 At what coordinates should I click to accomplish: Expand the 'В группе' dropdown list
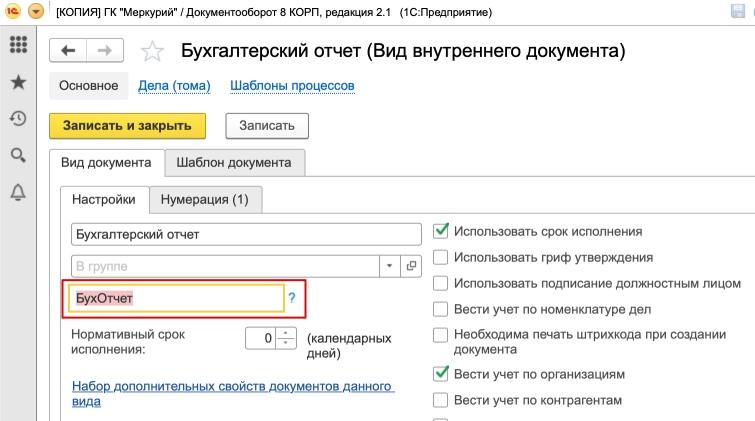point(390,266)
